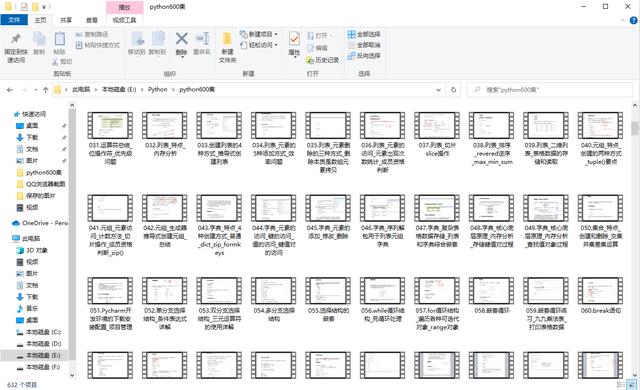
Task: Switch to large icons view in status bar
Action: tap(632, 385)
